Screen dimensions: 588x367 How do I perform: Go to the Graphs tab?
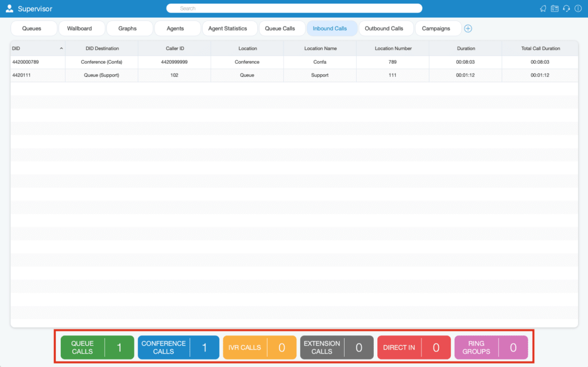129,29
